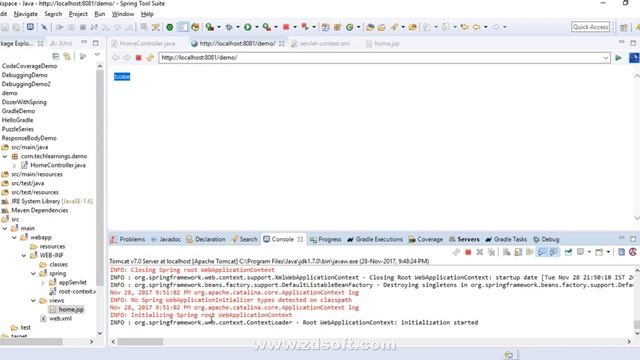Viewport: 640px width, 360px height.
Task: Maximize the editor area
Action: (x=633, y=43)
